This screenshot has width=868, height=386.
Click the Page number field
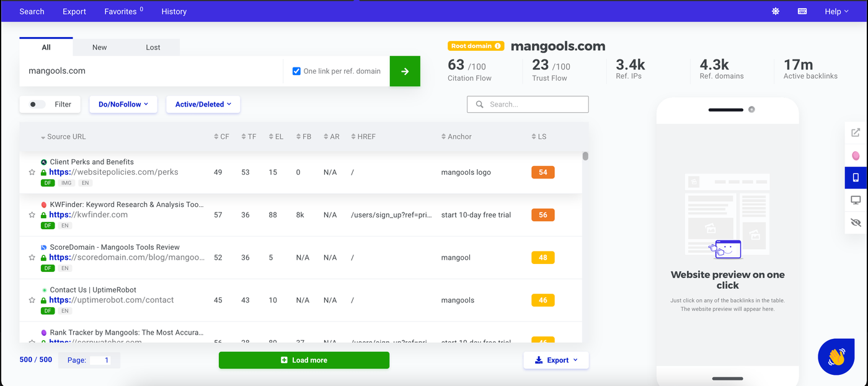pyautogui.click(x=100, y=360)
